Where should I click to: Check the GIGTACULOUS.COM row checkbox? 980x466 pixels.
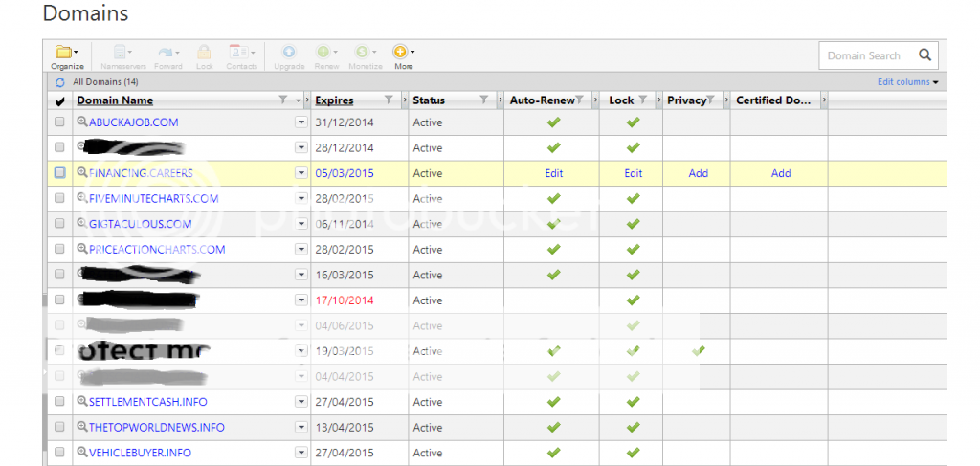click(59, 224)
